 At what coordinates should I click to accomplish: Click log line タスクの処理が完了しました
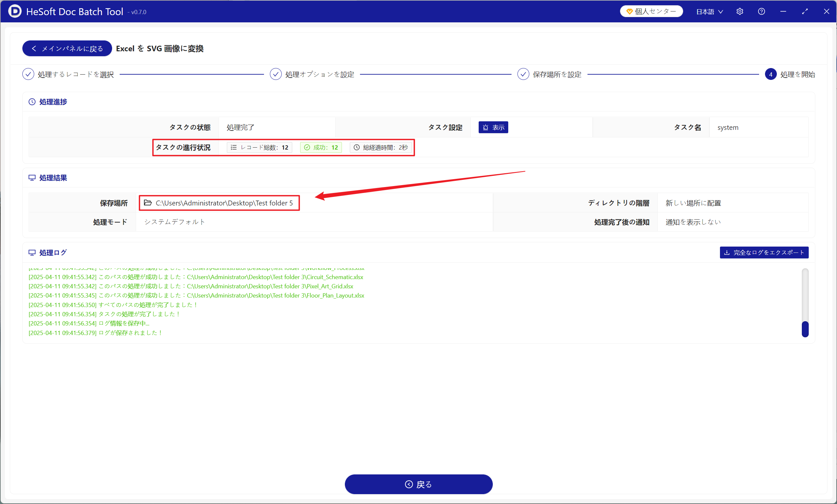pos(104,314)
